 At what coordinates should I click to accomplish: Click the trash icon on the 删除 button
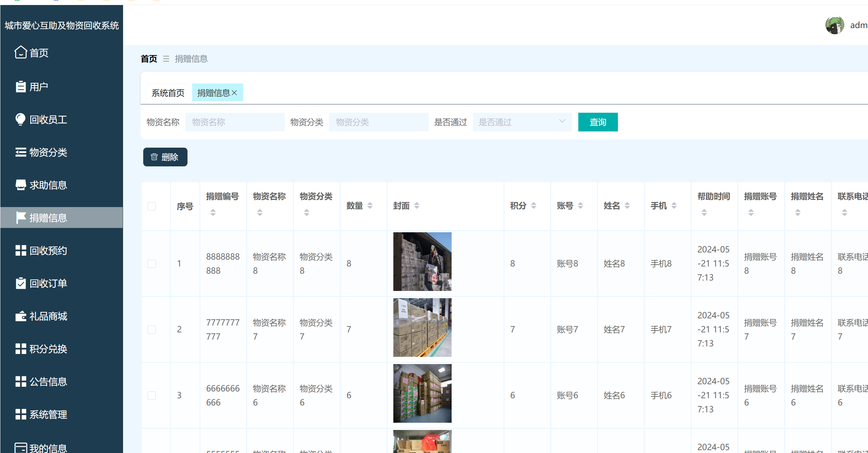(x=154, y=157)
